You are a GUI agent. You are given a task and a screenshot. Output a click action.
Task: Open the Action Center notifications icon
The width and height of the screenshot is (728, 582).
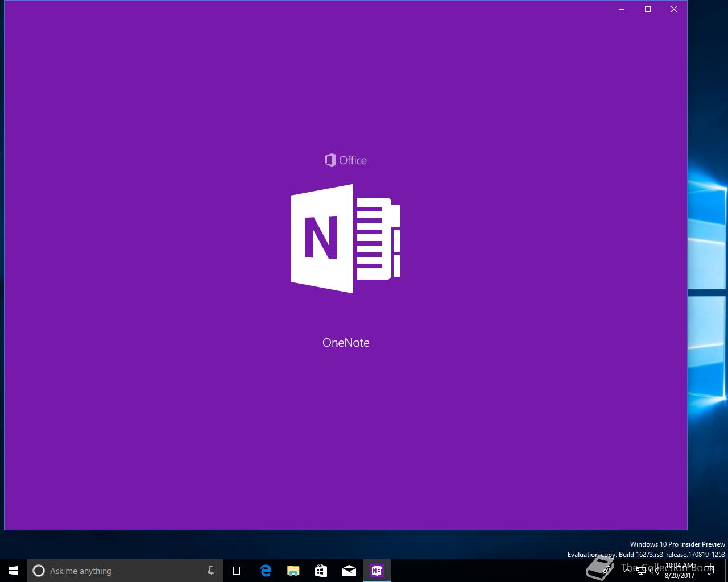(x=709, y=571)
